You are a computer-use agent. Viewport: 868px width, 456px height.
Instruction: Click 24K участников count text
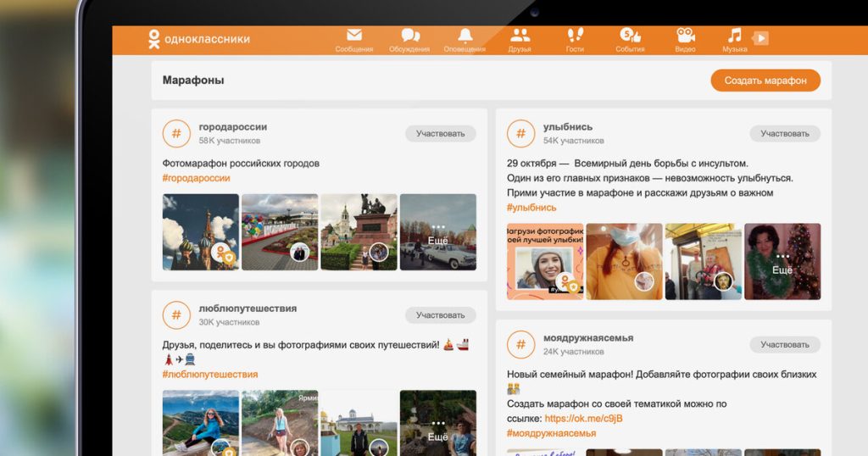pos(574,352)
